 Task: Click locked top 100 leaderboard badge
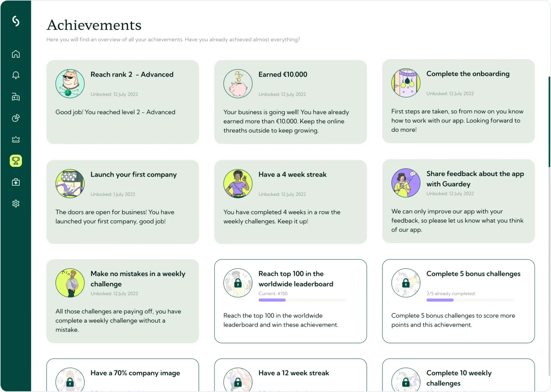[238, 283]
